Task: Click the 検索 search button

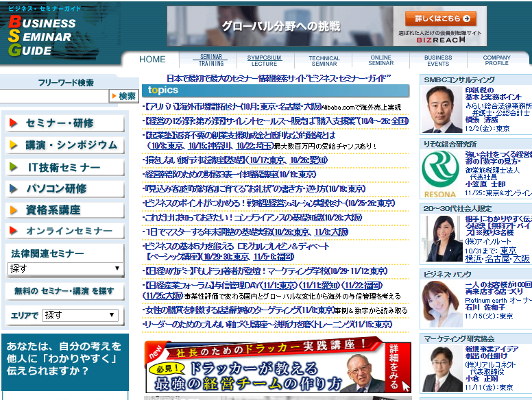Action: pyautogui.click(x=124, y=97)
